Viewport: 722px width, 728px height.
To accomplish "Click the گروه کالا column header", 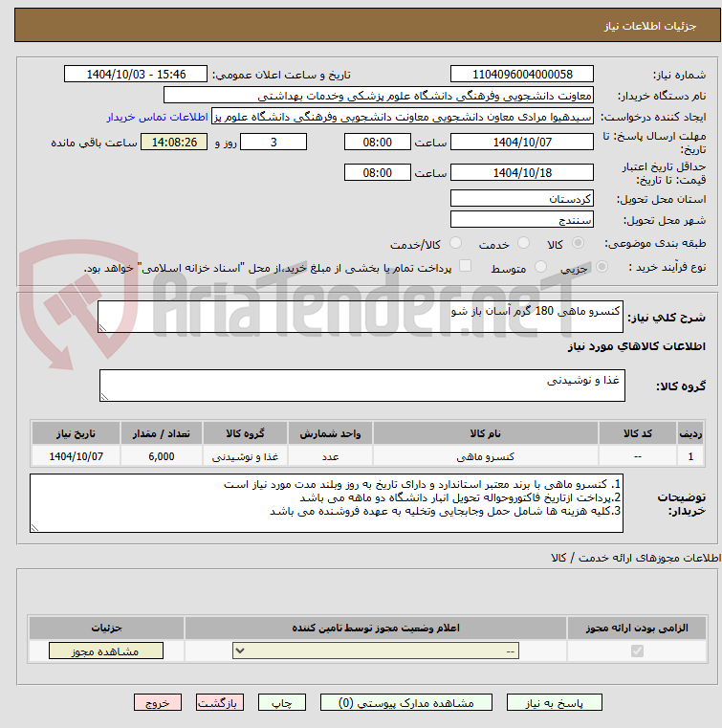I will click(245, 433).
